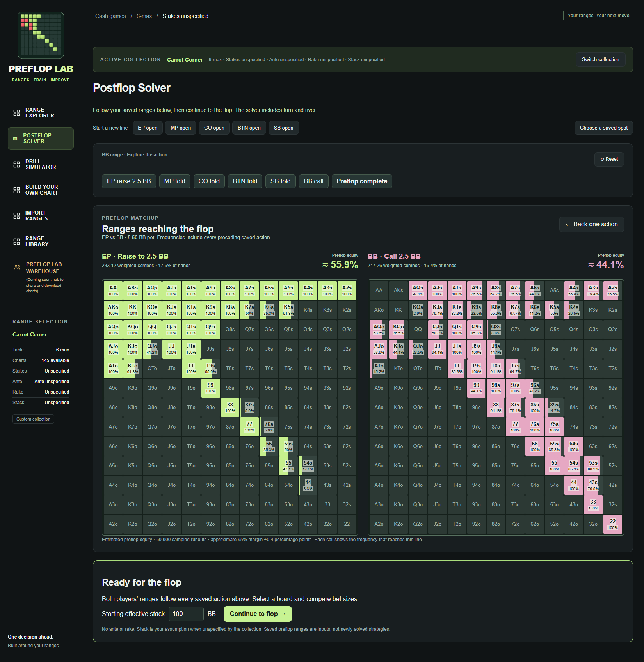This screenshot has width=644, height=662.
Task: Click Cash games breadcrumb
Action: click(x=110, y=16)
